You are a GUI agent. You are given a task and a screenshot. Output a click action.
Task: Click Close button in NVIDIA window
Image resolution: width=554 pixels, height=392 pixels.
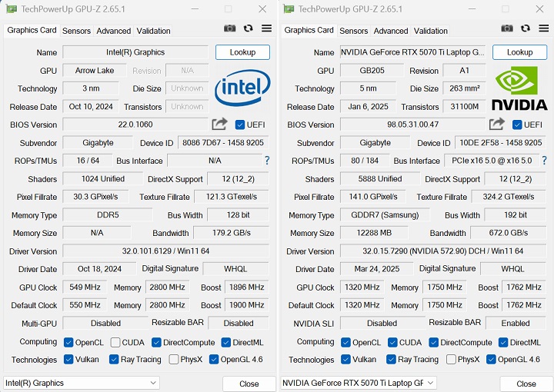[x=526, y=384]
